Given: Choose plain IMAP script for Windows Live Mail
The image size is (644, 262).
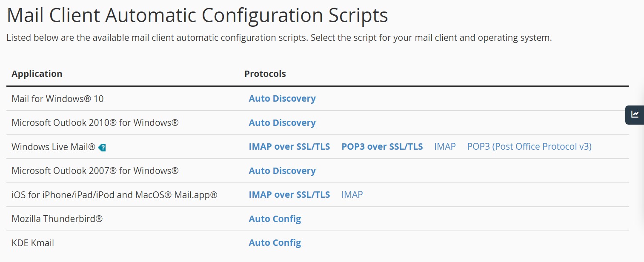Looking at the screenshot, I should click(x=445, y=147).
